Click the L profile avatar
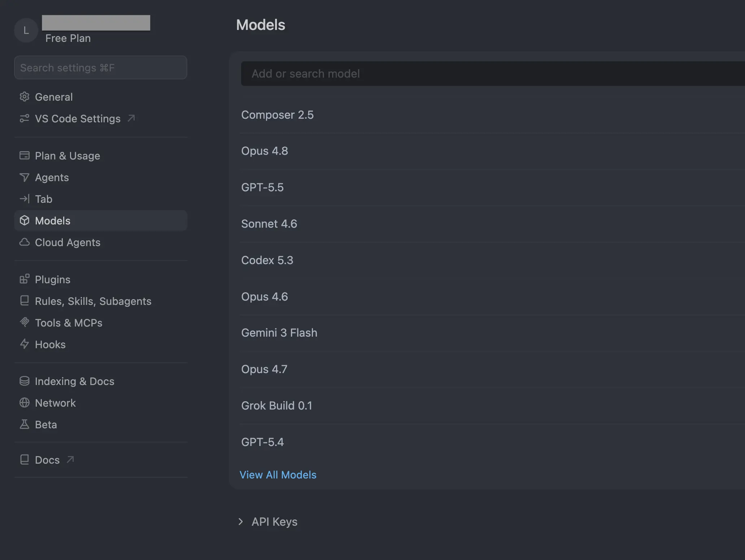745x560 pixels. [26, 30]
